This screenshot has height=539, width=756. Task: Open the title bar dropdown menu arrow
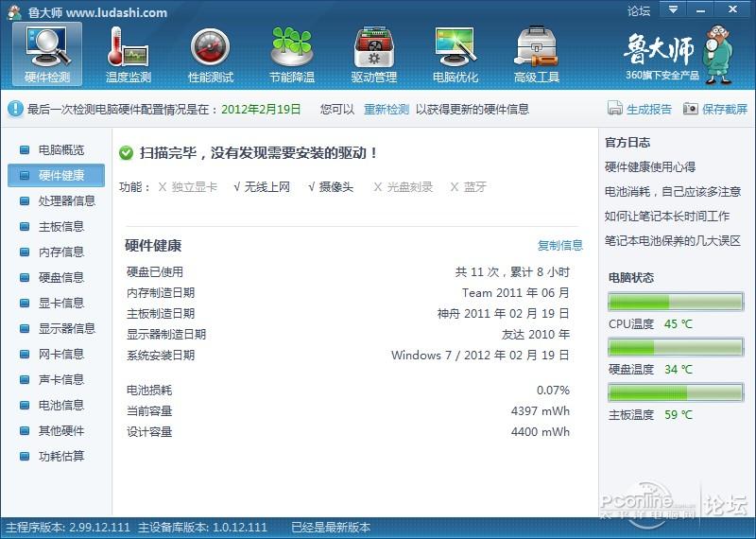point(673,9)
